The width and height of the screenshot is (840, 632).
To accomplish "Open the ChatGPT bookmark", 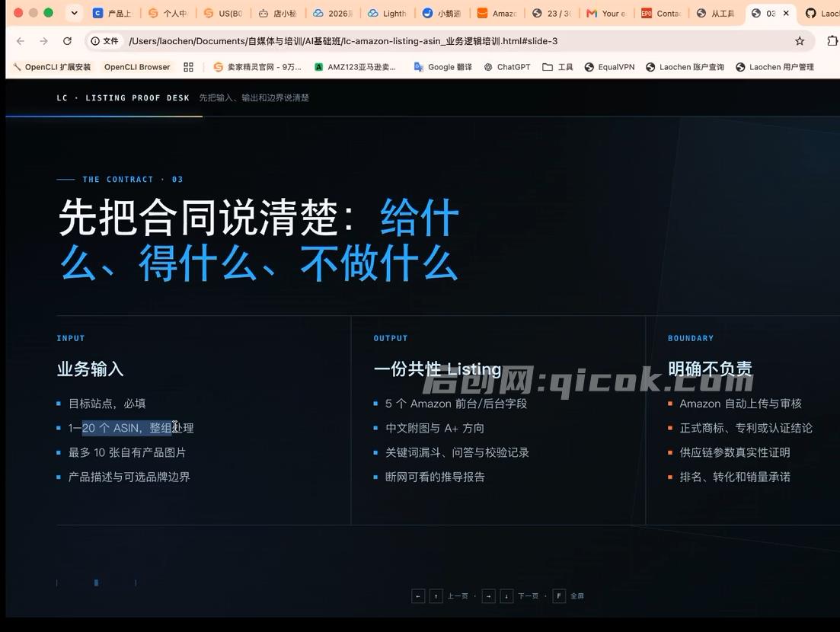I will pyautogui.click(x=506, y=67).
